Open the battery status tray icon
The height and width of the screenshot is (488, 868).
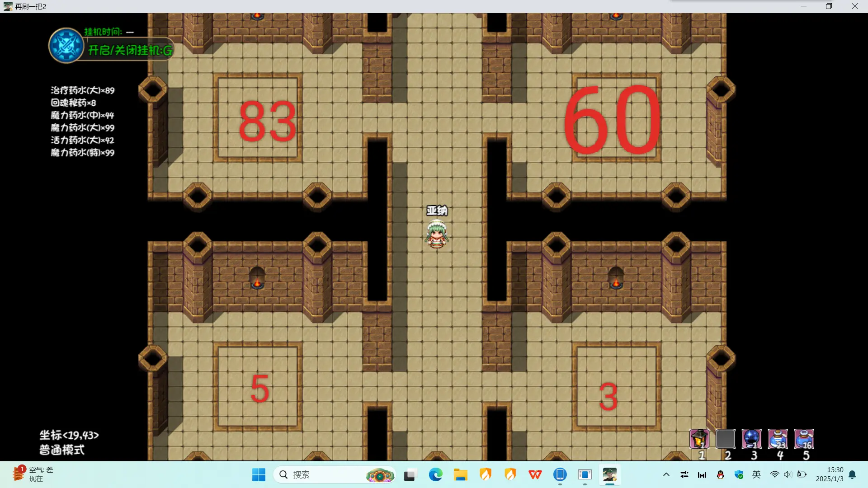point(802,474)
